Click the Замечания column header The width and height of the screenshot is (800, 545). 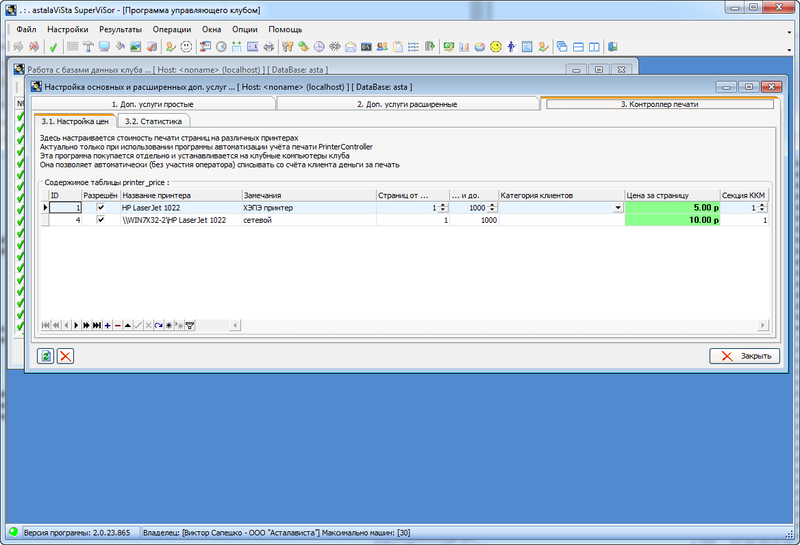pos(309,195)
